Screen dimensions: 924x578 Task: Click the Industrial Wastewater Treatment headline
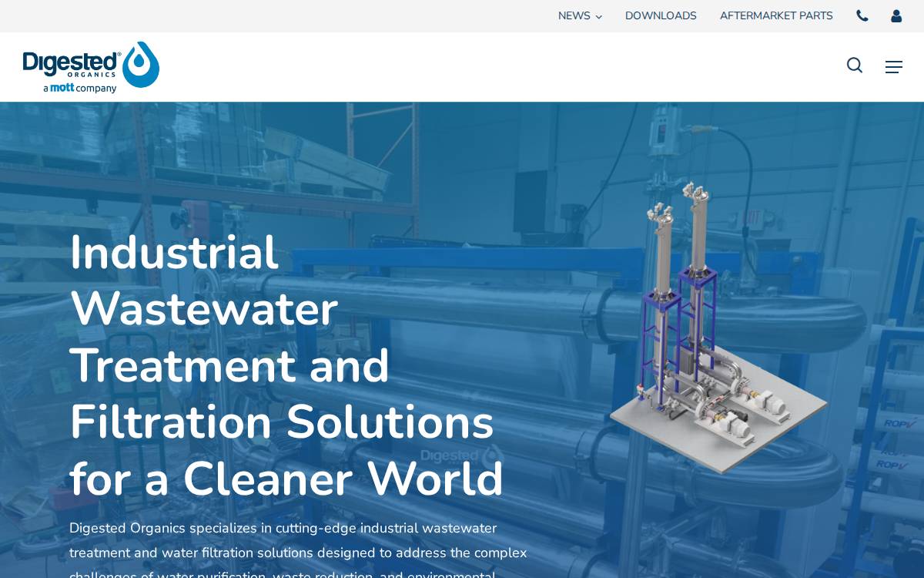pyautogui.click(x=286, y=365)
